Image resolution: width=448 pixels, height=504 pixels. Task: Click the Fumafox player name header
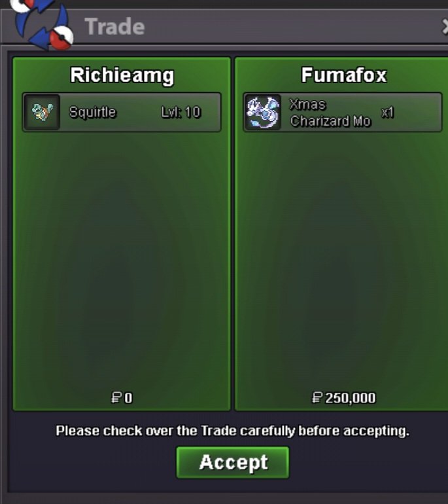point(344,75)
